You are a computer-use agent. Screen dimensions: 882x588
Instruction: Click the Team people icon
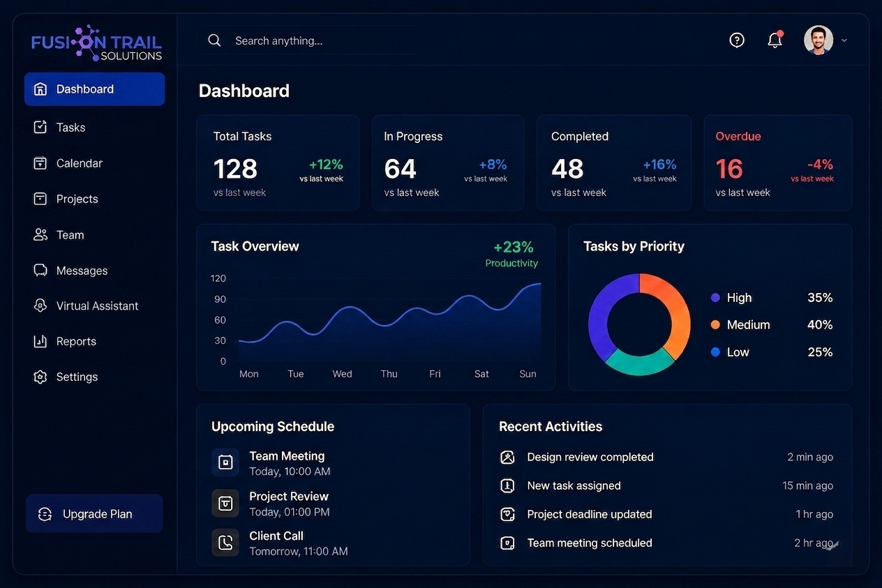40,235
